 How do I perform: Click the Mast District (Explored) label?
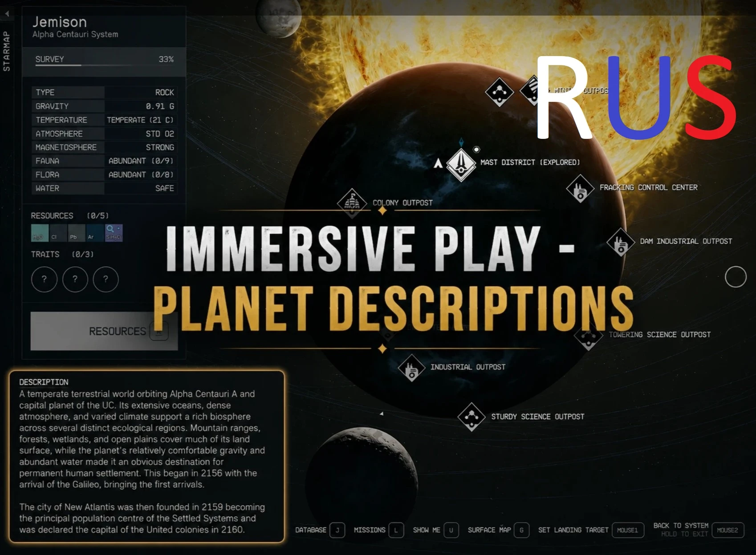click(x=530, y=162)
